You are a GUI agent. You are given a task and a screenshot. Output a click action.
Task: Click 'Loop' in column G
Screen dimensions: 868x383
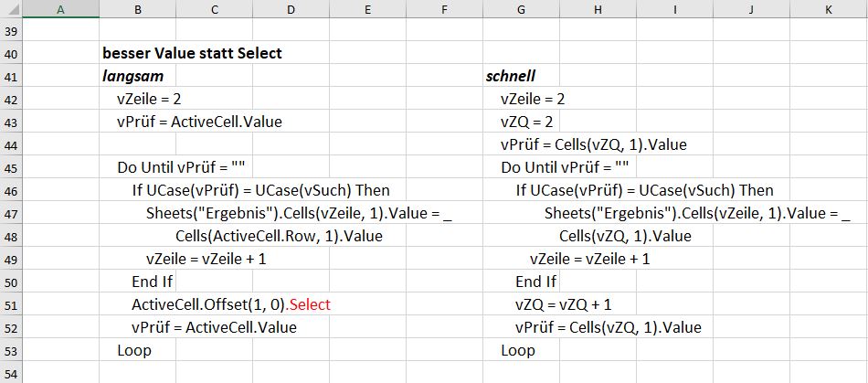point(519,351)
